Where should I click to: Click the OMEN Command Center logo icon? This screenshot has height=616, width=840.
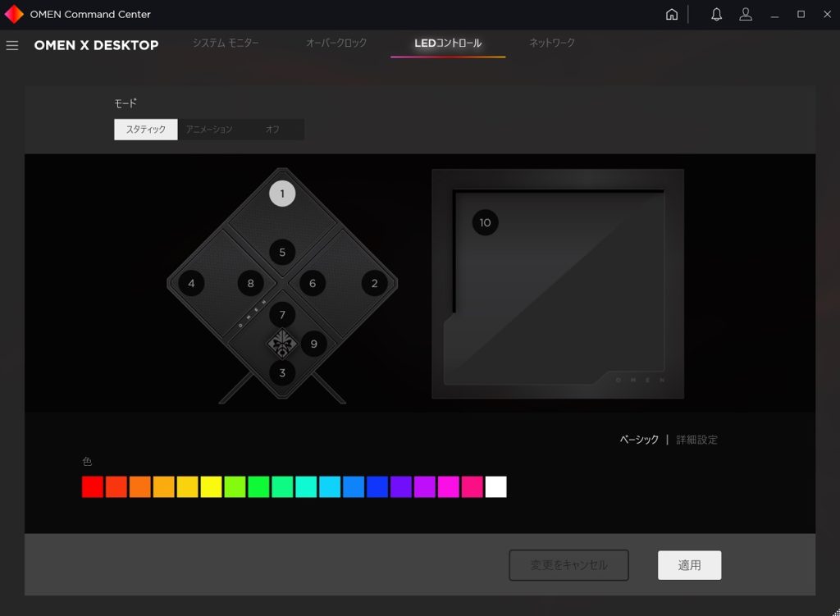(13, 15)
